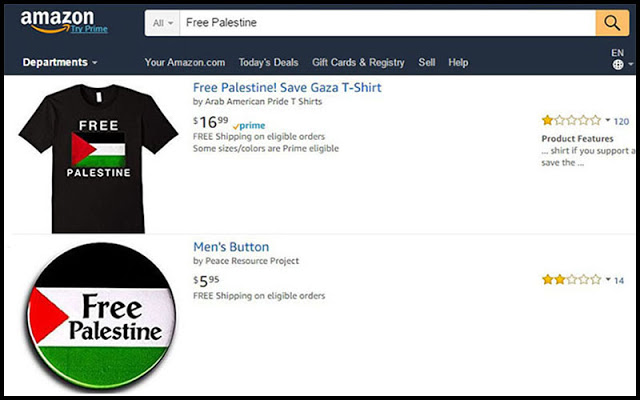This screenshot has width=640, height=400.
Task: Expand the Men's Button rating breakdown arrow
Action: pos(608,280)
